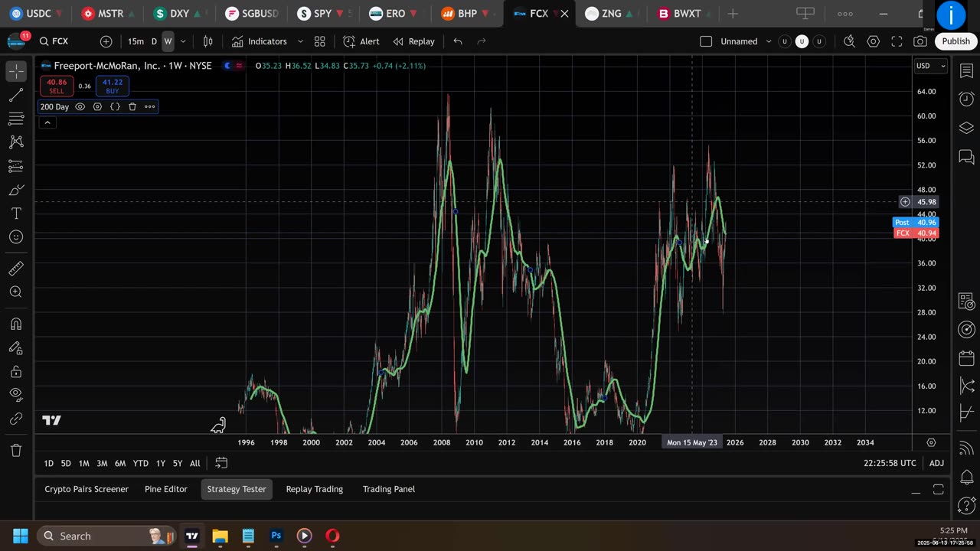Toggle lock all drawings
The height and width of the screenshot is (551, 980).
pos(16,371)
